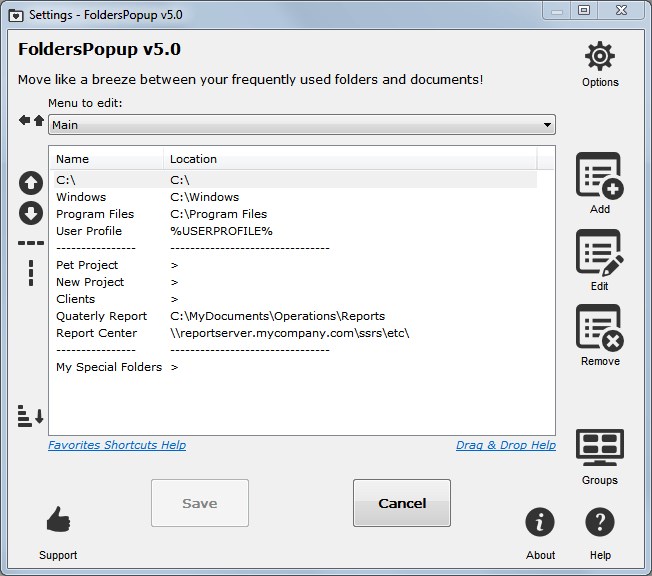Viewport: 652px width, 576px height.
Task: Select the Report Center row
Action: point(295,333)
